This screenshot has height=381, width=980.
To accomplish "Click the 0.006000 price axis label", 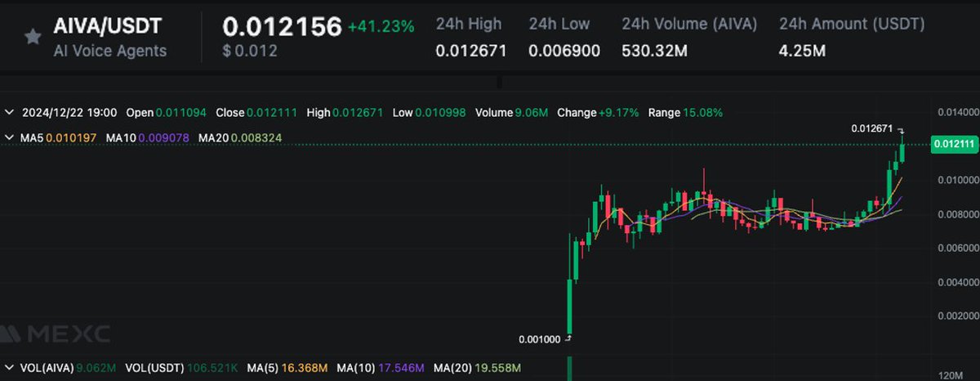I will (957, 248).
